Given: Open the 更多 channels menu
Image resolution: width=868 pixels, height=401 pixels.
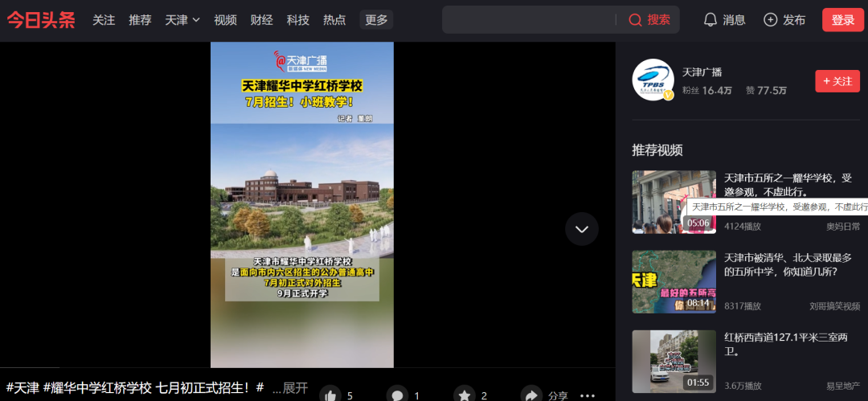Looking at the screenshot, I should coord(376,20).
